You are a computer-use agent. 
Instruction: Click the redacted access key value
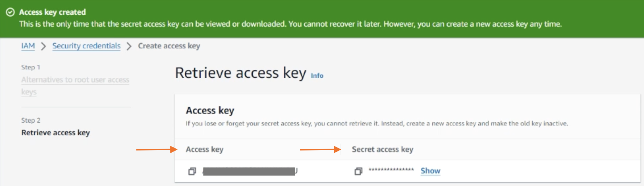coord(249,171)
